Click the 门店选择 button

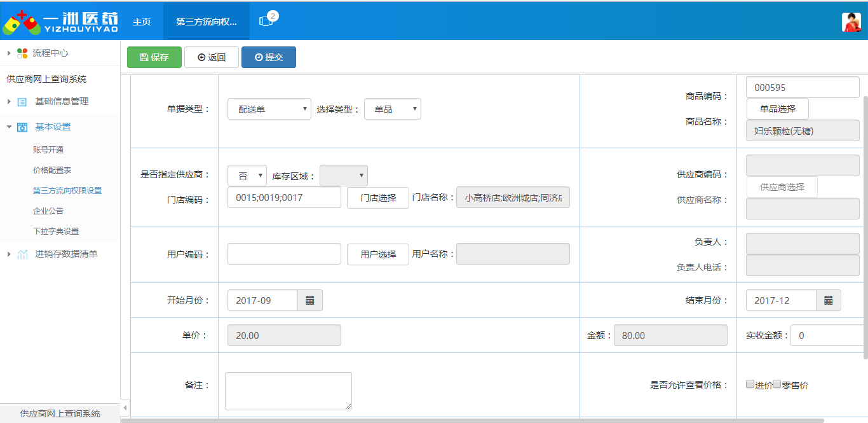[377, 197]
